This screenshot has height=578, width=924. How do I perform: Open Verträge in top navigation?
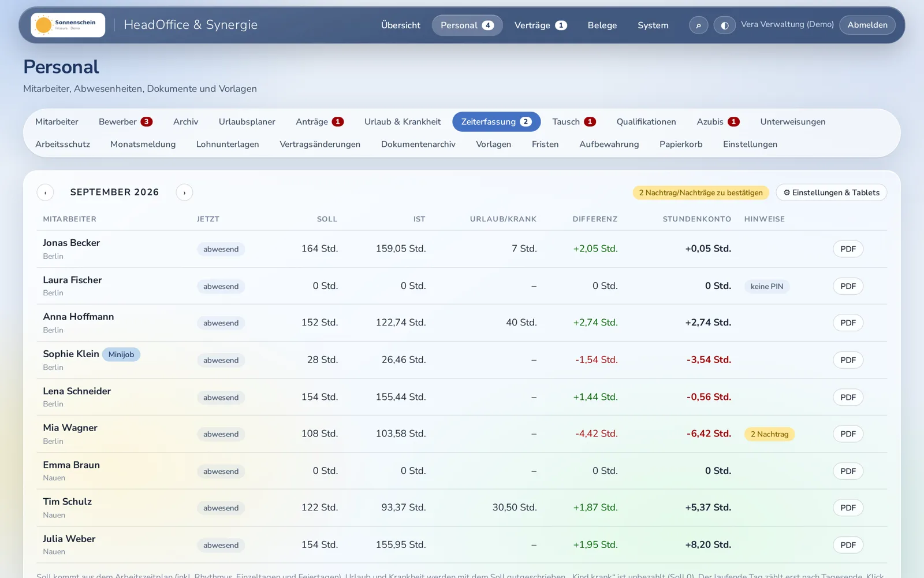[x=541, y=25]
